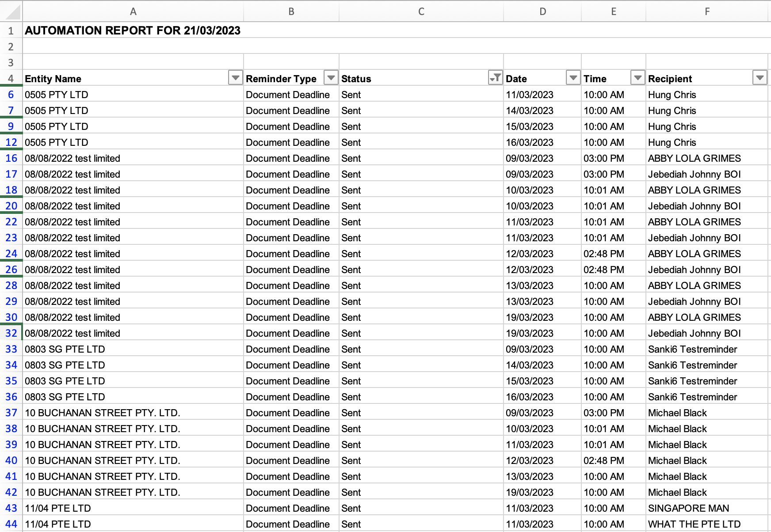
Task: Click row header number 44
Action: tap(11, 524)
